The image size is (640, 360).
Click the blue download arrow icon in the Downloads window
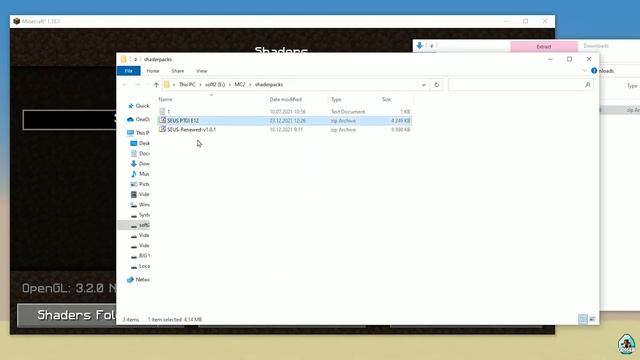[420, 46]
